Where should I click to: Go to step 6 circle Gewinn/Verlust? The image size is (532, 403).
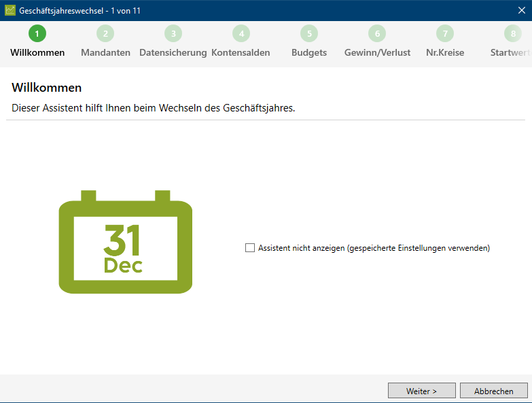377,33
